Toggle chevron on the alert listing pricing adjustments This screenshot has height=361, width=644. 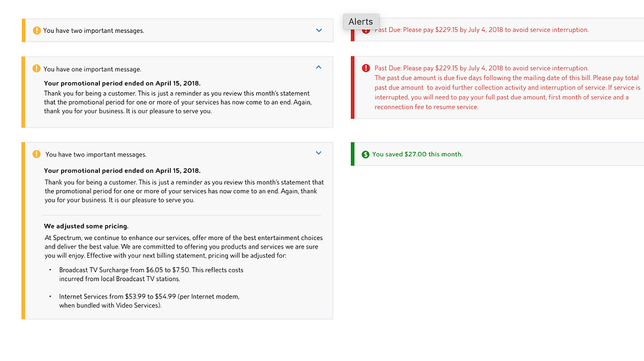pyautogui.click(x=318, y=153)
